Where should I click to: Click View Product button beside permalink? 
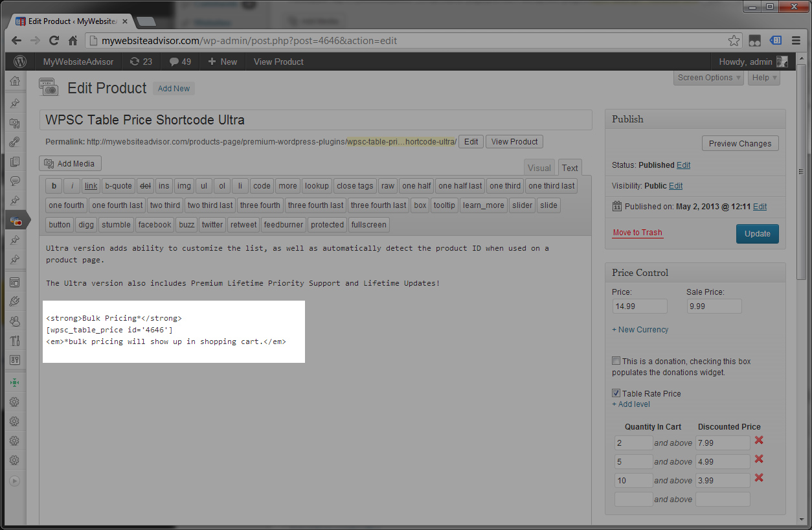click(x=514, y=142)
